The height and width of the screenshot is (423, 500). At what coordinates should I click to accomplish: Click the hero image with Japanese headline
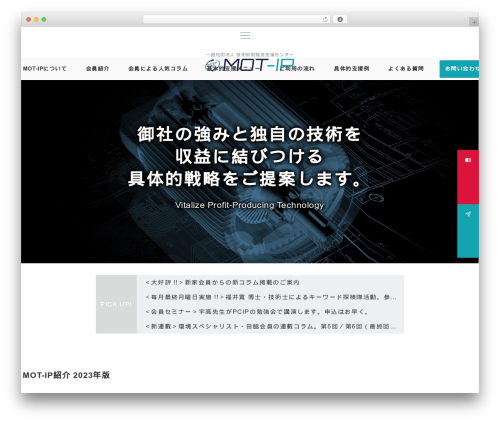250,171
